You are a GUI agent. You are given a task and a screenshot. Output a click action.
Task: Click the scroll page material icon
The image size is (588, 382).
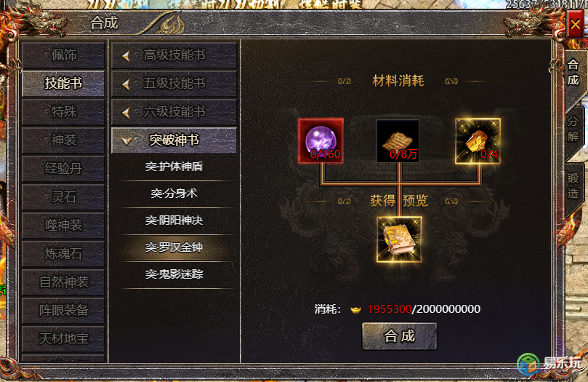[x=398, y=141]
